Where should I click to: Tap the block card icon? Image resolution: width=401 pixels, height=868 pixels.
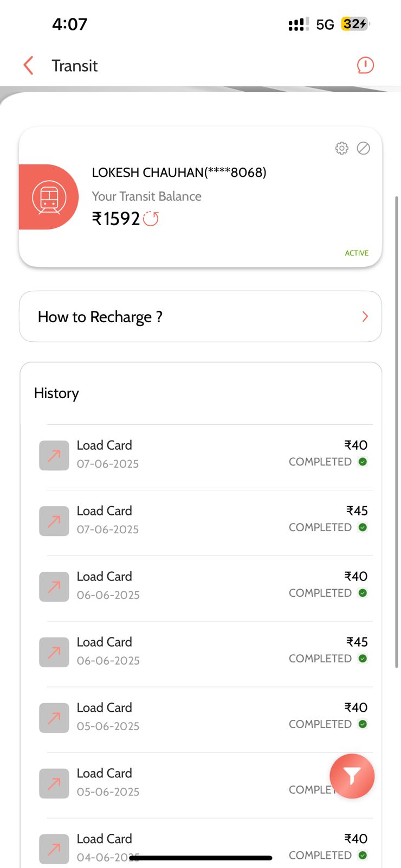click(364, 148)
